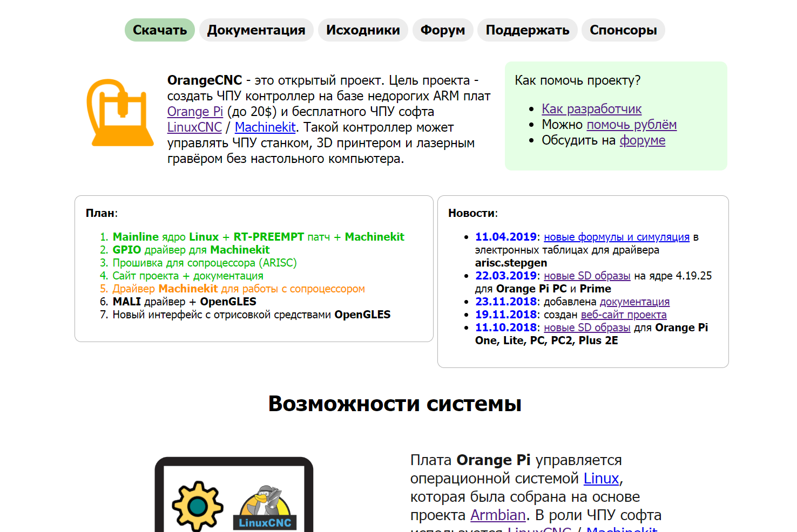797x532 pixels.
Task: Open 'новые SD образы' link dated 22.03.2019
Action: [587, 276]
